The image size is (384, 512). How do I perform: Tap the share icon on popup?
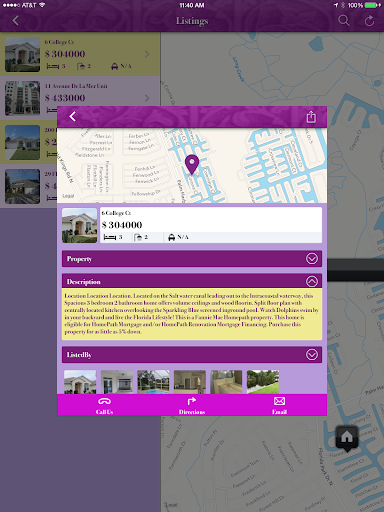point(311,117)
